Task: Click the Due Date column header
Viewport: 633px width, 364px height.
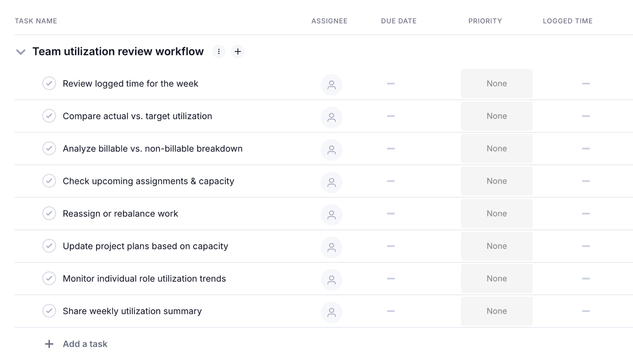Action: tap(398, 21)
